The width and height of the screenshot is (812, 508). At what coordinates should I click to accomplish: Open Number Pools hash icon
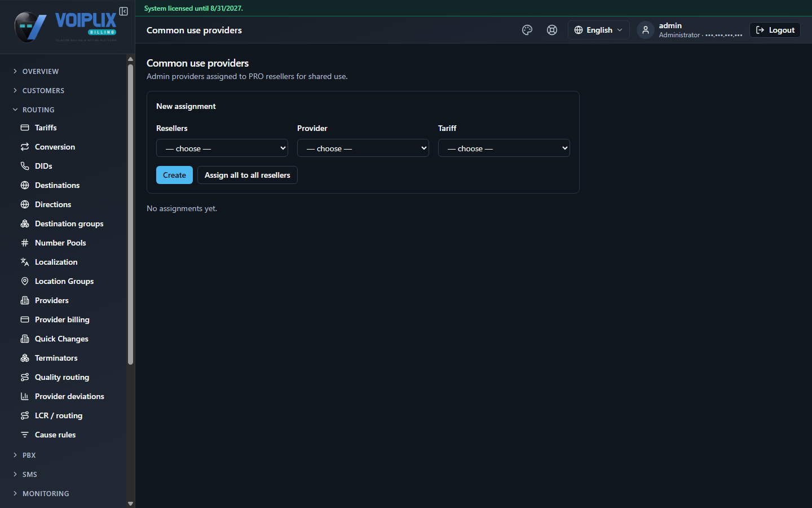pos(25,243)
